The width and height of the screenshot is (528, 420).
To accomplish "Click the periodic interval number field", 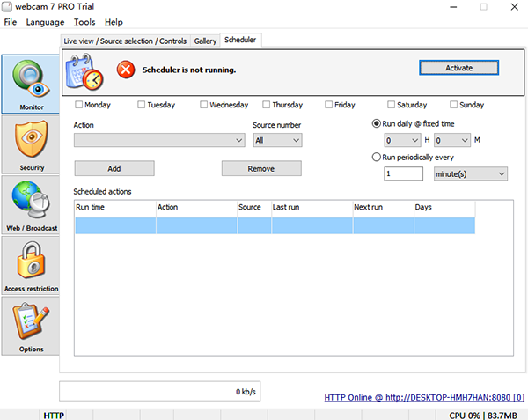I will pos(404,174).
